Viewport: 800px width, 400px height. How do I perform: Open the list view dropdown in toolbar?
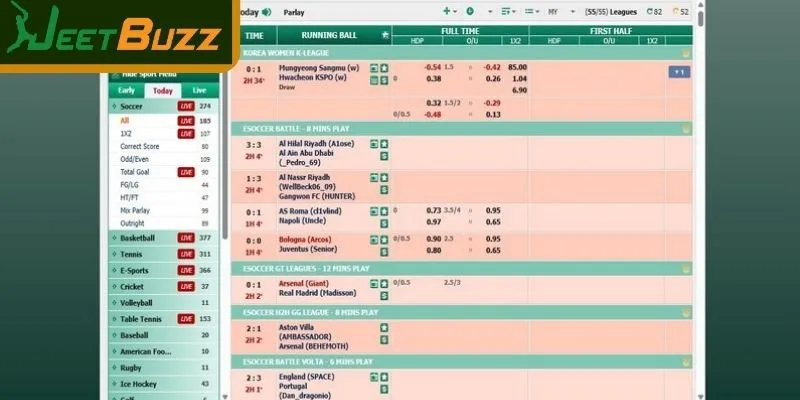[x=532, y=11]
